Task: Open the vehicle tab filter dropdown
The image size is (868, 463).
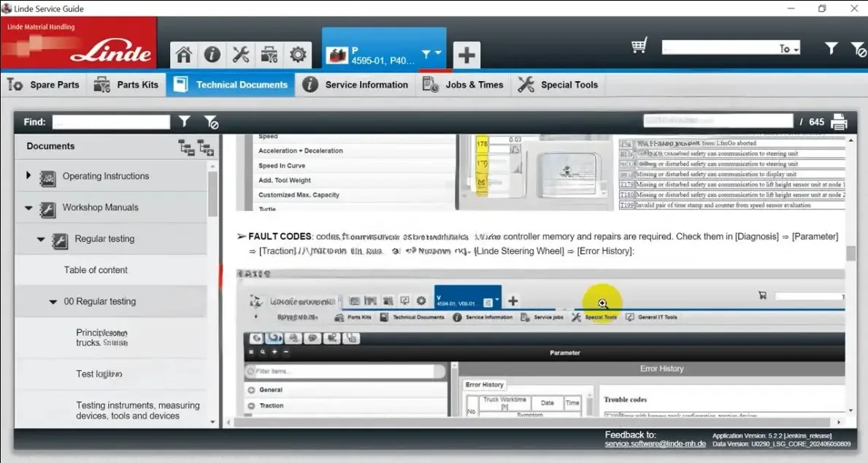Action: click(431, 53)
